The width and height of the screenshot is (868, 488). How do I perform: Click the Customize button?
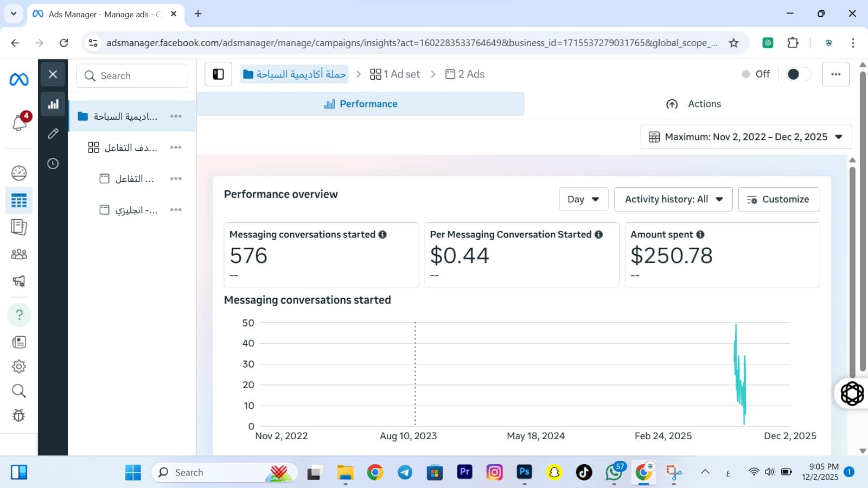point(778,200)
